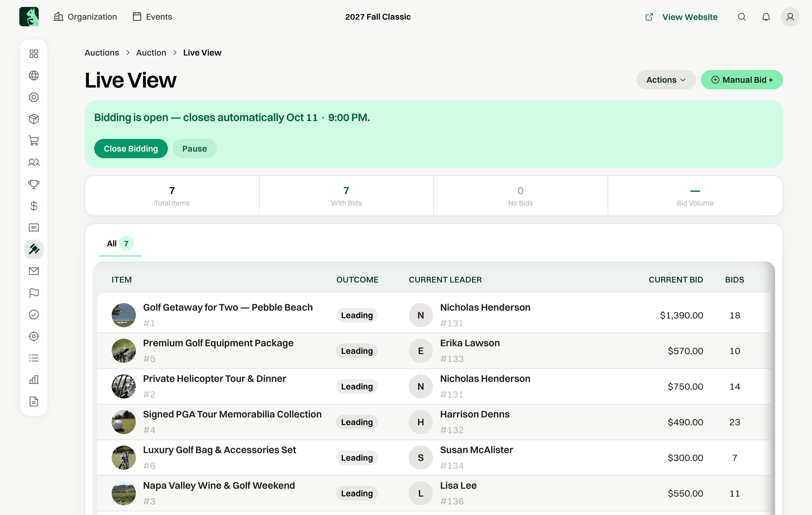Select the auction gavel icon in sidebar
The image size is (812, 515).
(x=34, y=249)
